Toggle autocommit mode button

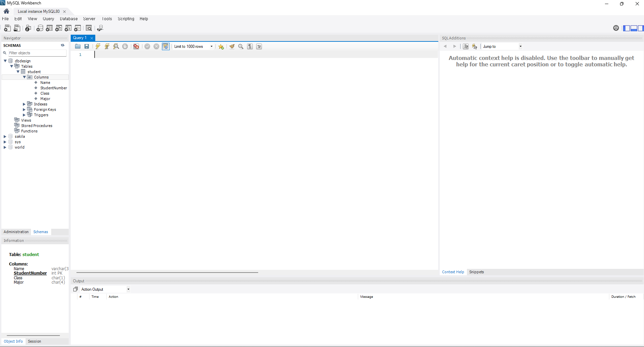point(166,46)
